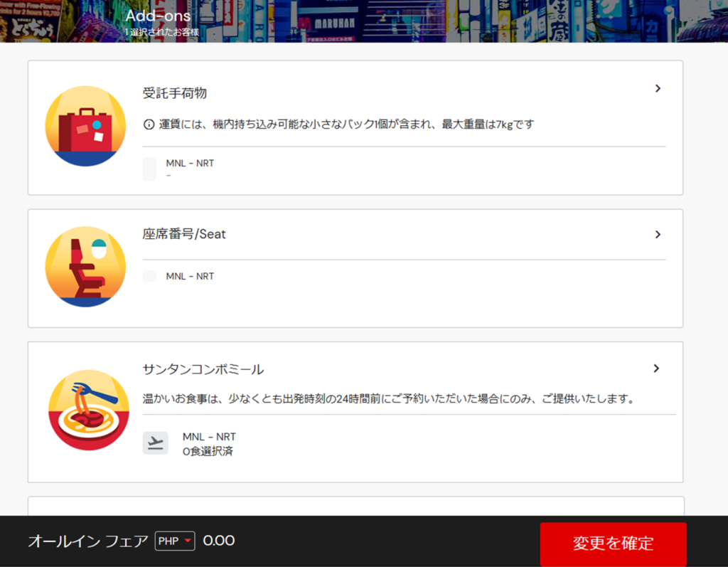Expand the 座席番号/Seat section chevron
The height and width of the screenshot is (567, 728).
coord(658,235)
